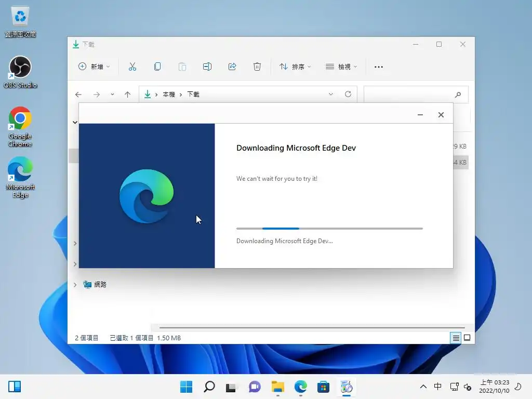
Task: Click 下載 in the address bar breadcrumb
Action: (x=193, y=95)
